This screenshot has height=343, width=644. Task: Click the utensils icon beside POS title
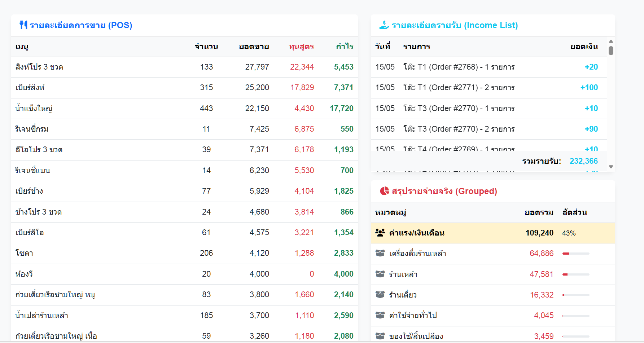23,25
